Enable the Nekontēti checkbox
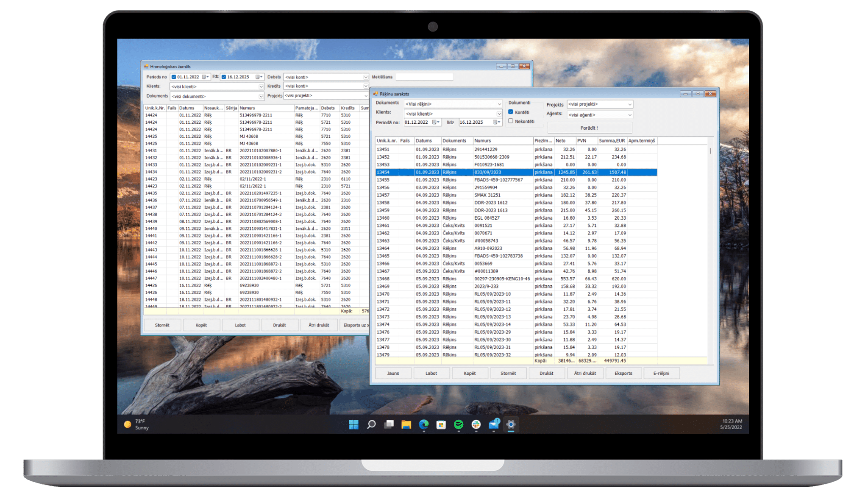The image size is (868, 502). [511, 121]
